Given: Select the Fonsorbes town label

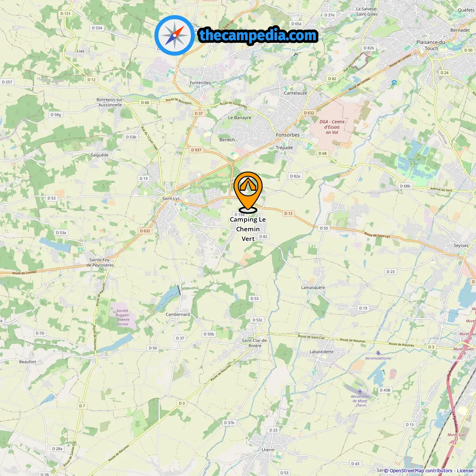Looking at the screenshot, I should point(288,135).
